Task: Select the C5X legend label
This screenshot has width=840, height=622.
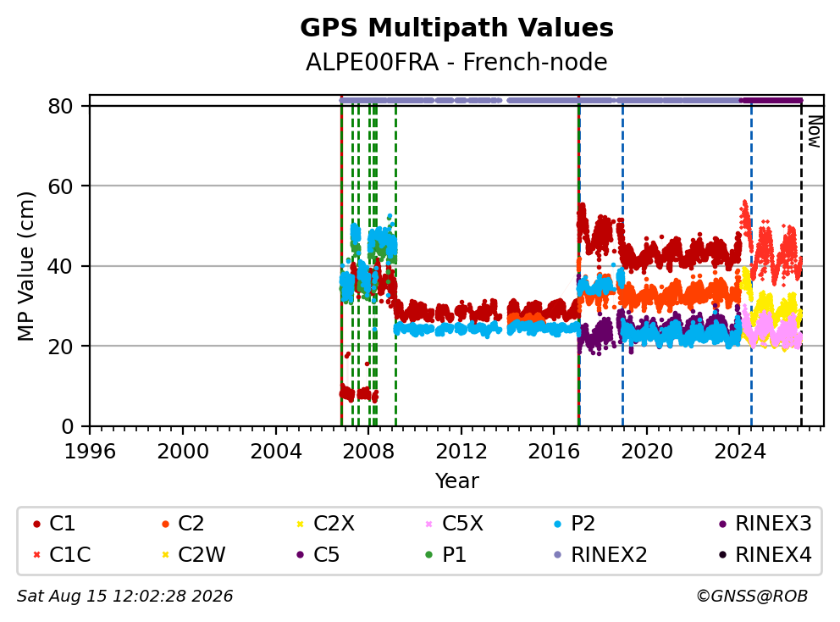Action: (462, 524)
